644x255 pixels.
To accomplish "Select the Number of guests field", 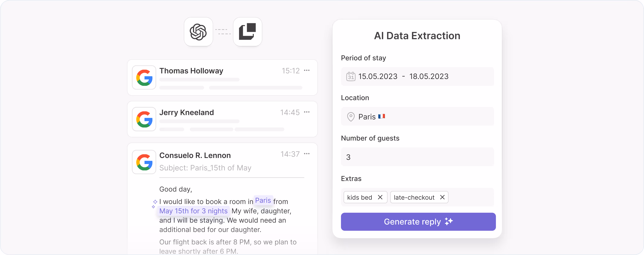I will coord(417,157).
